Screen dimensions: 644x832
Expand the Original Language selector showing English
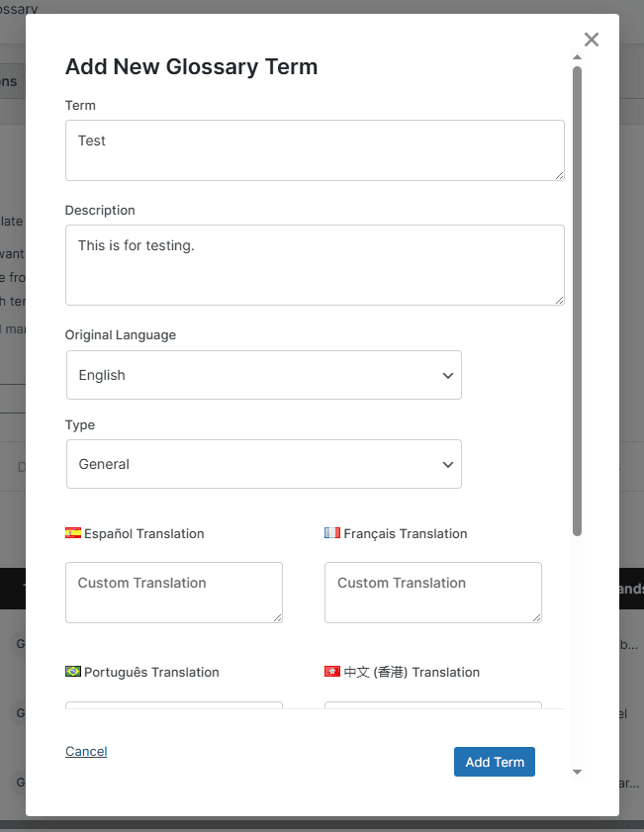(x=263, y=375)
